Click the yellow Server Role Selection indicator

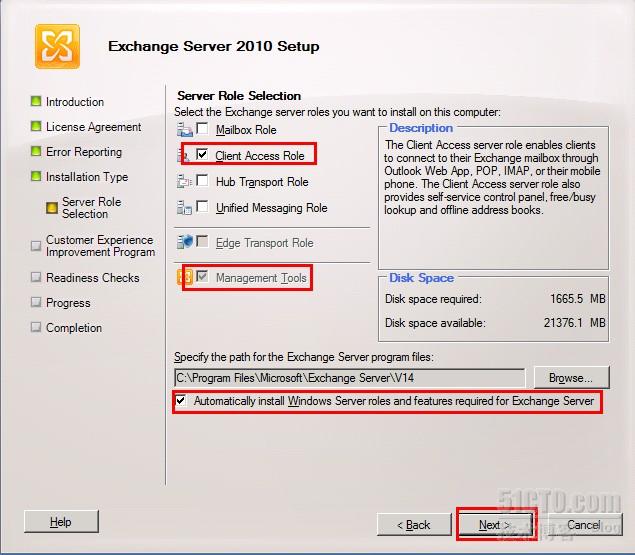tap(52, 207)
